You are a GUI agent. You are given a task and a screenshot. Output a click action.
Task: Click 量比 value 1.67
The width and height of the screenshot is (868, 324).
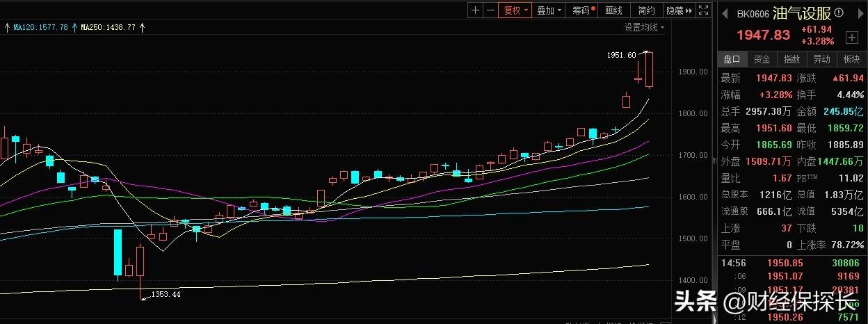click(x=782, y=178)
